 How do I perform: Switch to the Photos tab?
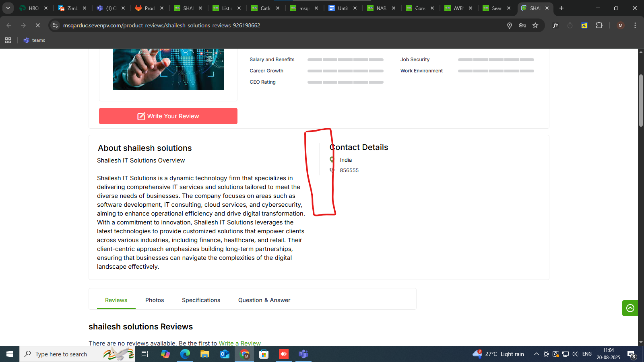(x=155, y=300)
